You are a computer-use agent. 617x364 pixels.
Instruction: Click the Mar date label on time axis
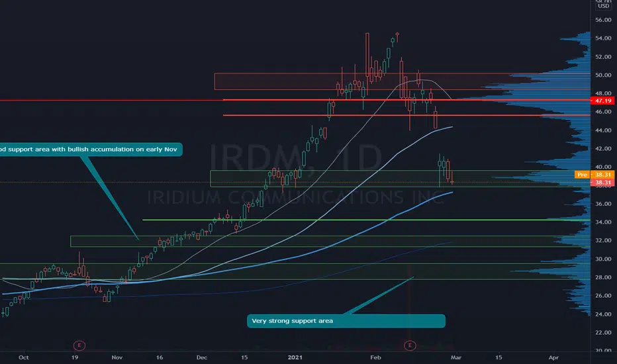[456, 357]
